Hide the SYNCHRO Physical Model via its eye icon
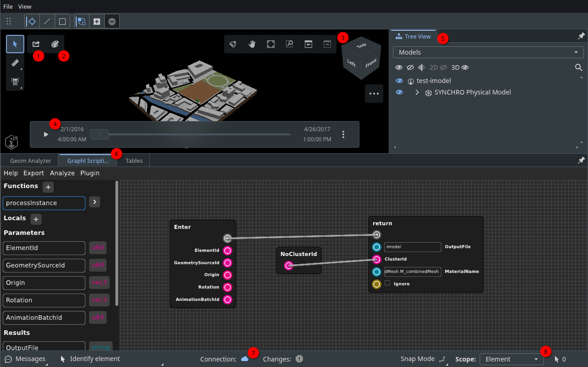588x367 pixels. 399,92
